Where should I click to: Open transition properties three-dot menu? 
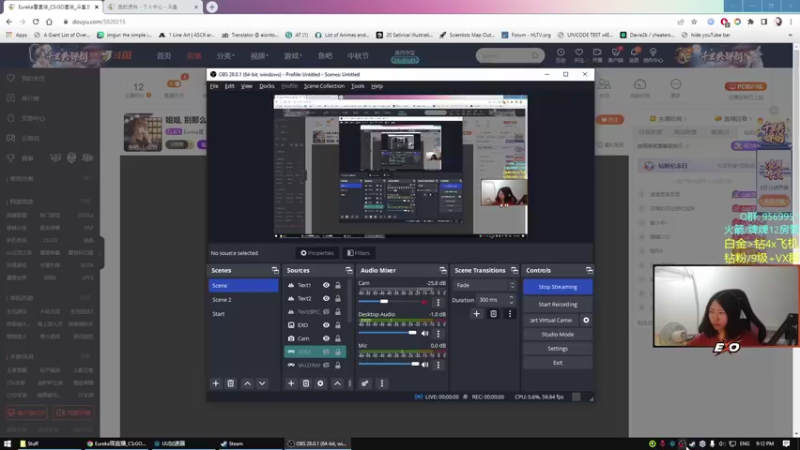pos(510,314)
